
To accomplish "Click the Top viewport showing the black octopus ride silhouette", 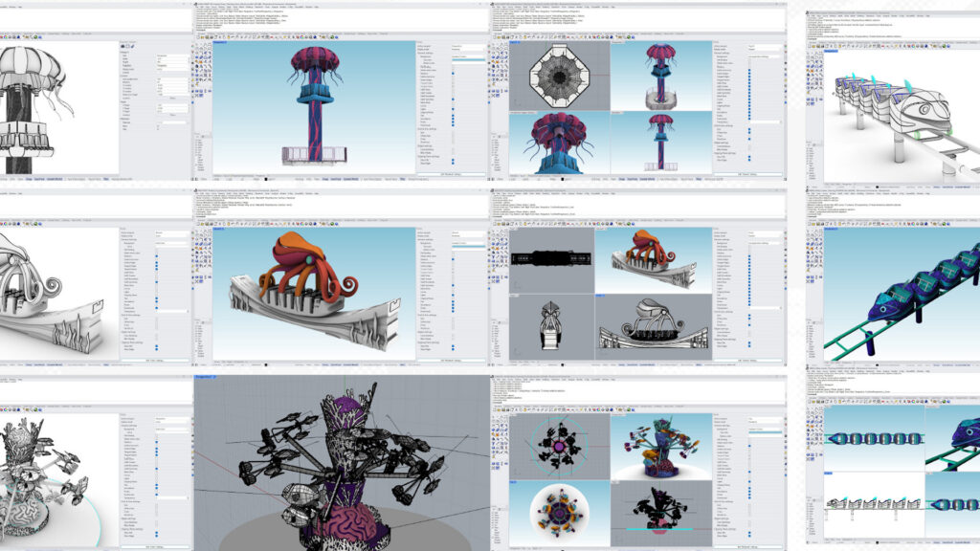I will [546, 260].
